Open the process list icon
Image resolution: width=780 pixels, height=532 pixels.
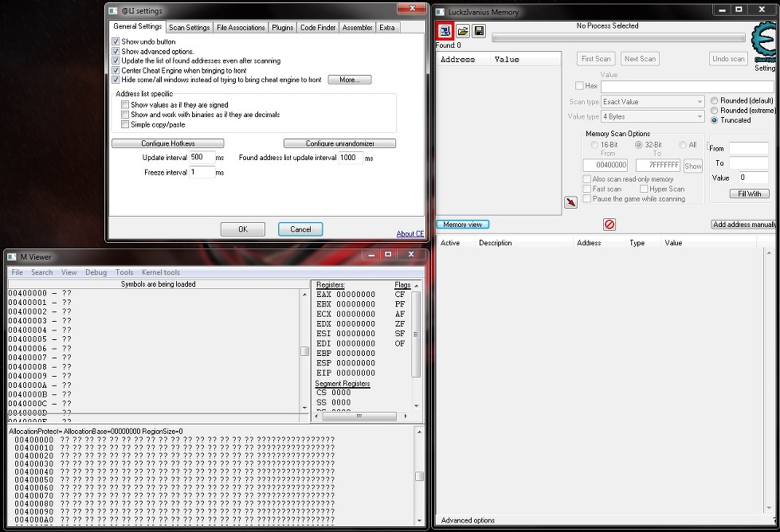445,31
